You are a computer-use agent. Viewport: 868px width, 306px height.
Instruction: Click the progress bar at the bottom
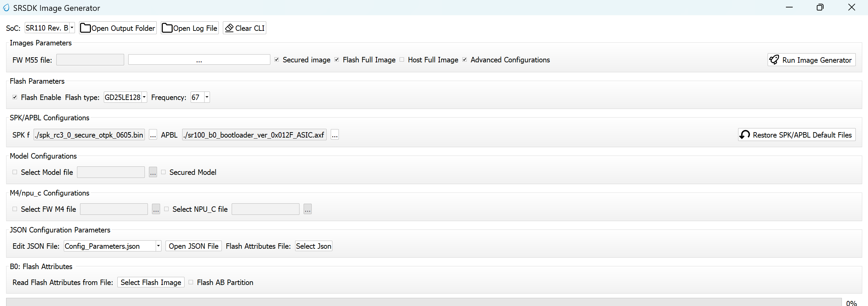point(424,302)
